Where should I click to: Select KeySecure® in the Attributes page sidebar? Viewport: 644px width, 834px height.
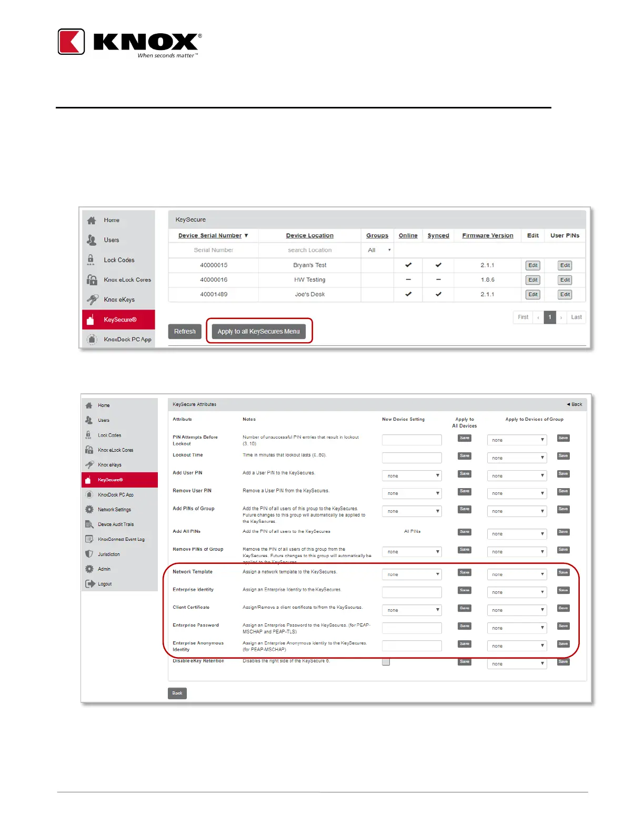coord(119,480)
